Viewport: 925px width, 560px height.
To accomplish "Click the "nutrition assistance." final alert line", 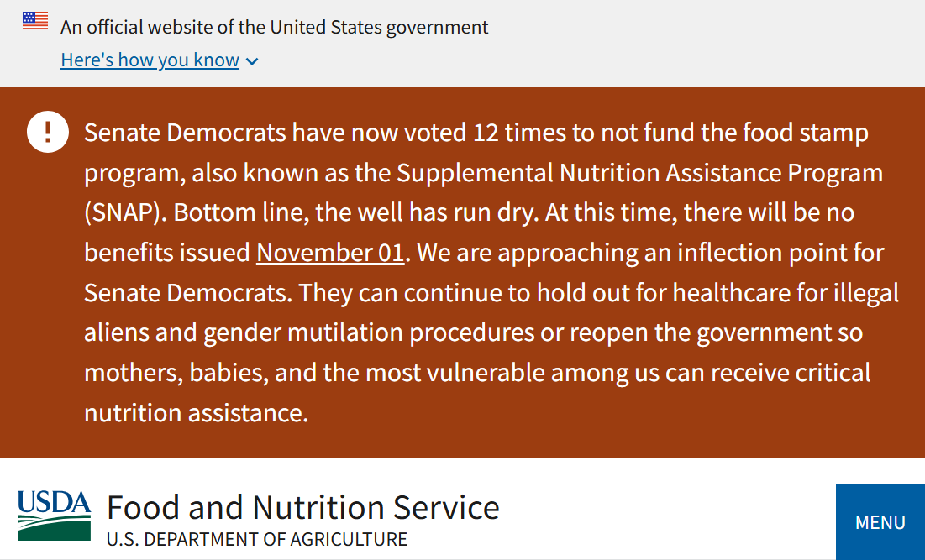I will [196, 412].
